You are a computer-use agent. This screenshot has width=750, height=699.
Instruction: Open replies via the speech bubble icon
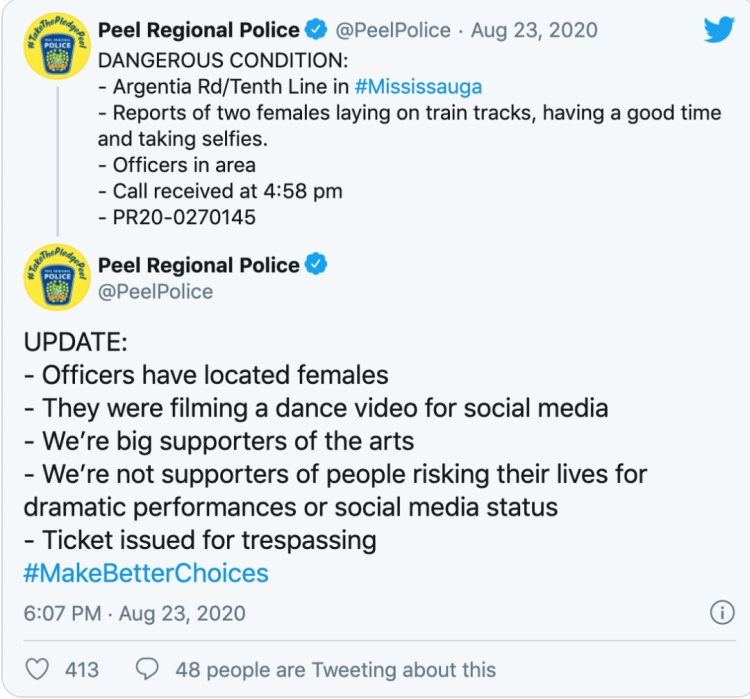point(147,669)
